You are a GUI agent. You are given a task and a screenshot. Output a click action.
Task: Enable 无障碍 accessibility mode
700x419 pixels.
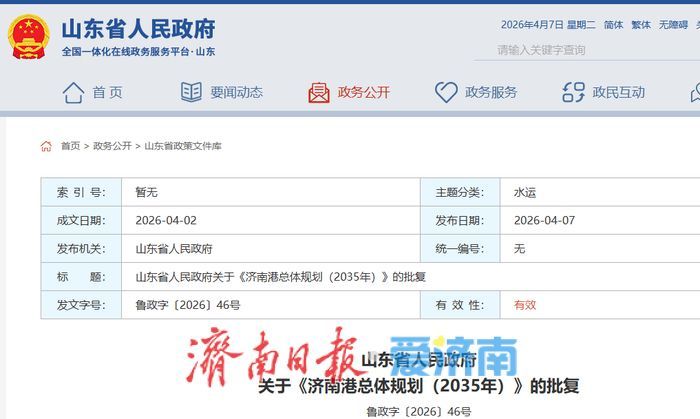tap(672, 25)
